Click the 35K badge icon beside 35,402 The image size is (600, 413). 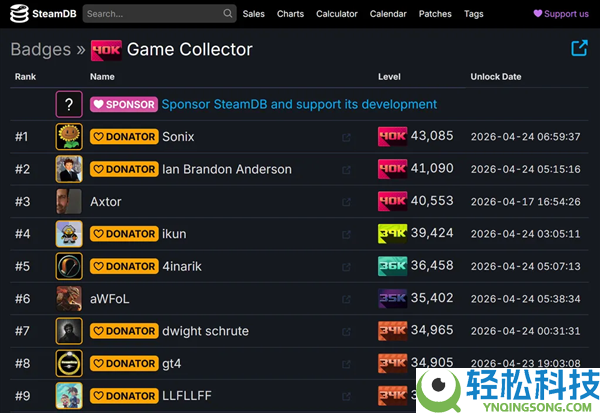click(392, 298)
